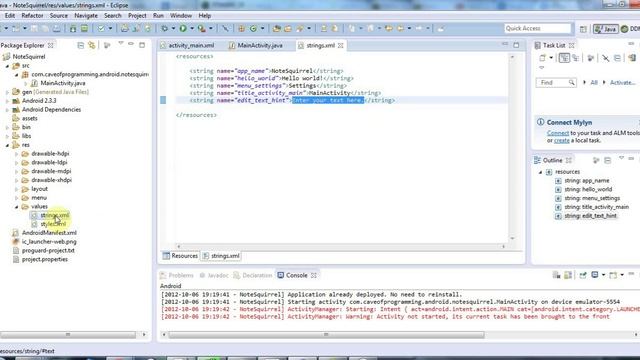Collapse the values folder in Package Explorer

pos(16,207)
